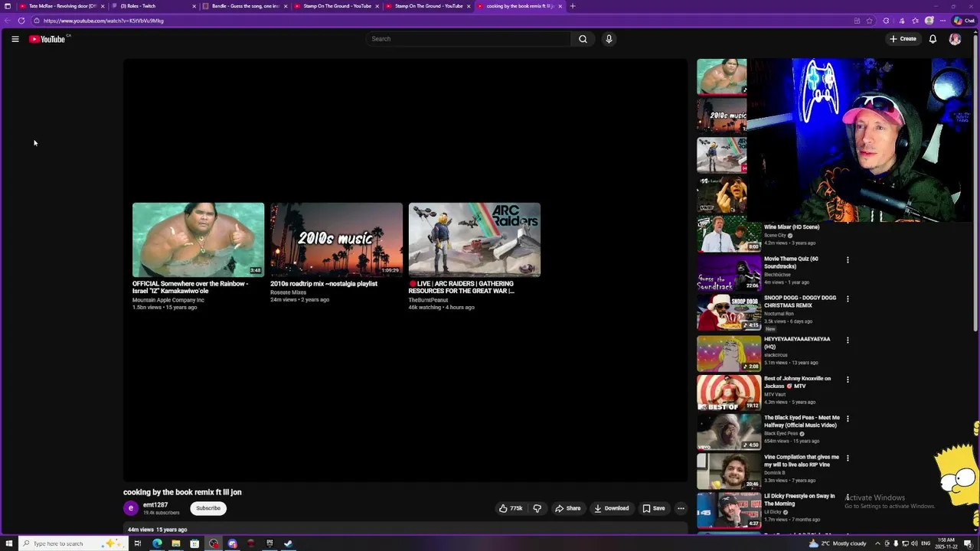Open the taskbar clock and date
The height and width of the screenshot is (551, 980).
[946, 543]
